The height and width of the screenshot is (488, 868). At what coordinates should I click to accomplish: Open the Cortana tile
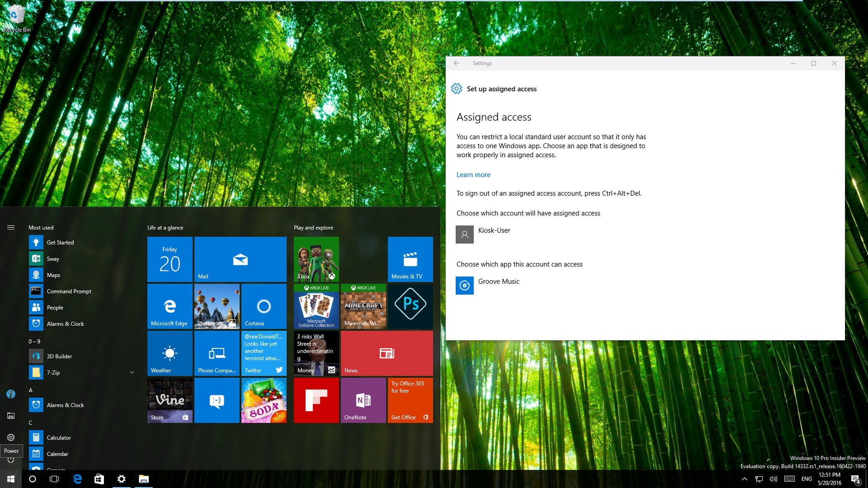click(x=264, y=306)
